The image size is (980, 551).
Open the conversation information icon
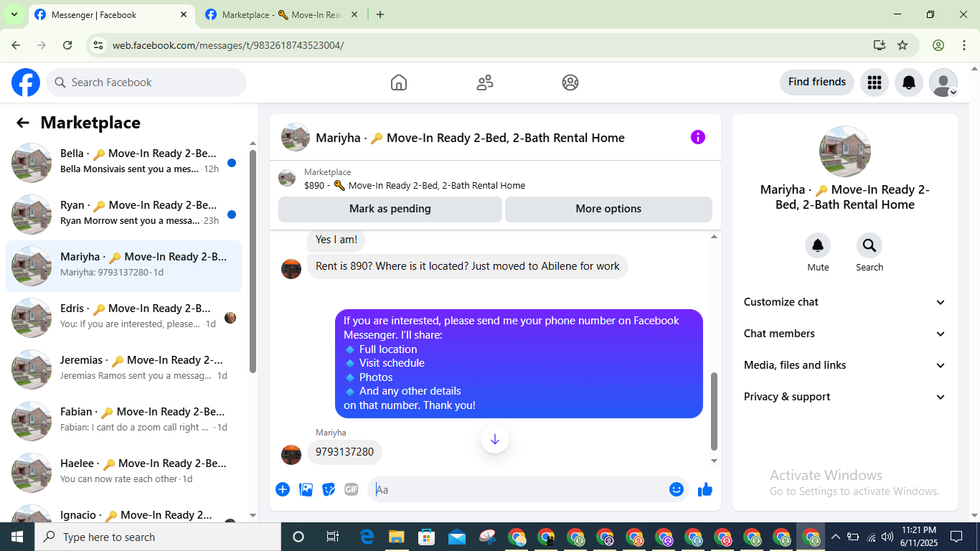[x=698, y=137]
